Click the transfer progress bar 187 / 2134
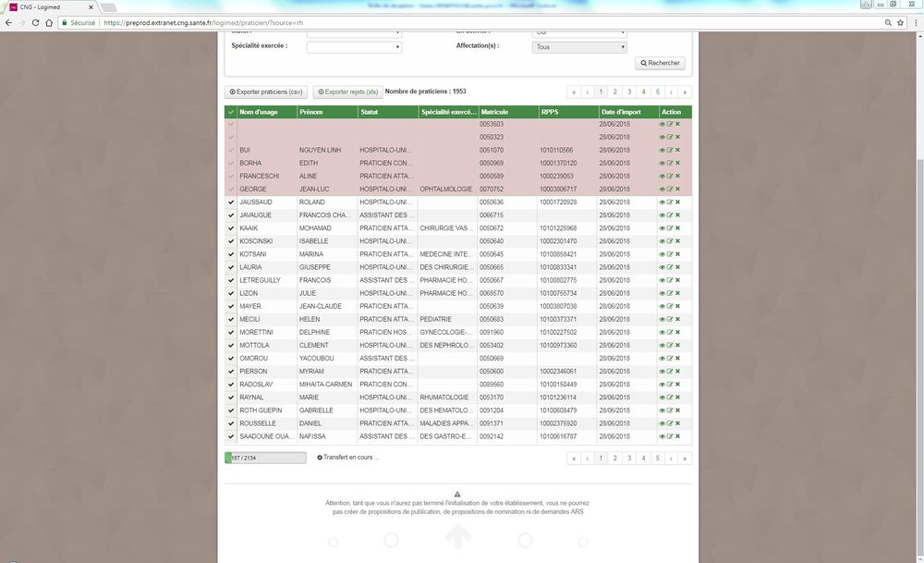Image resolution: width=924 pixels, height=563 pixels. [265, 458]
